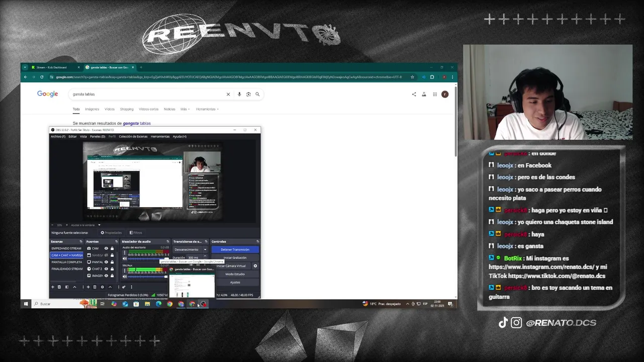Open the Archivo menu in OBS

pyautogui.click(x=58, y=136)
